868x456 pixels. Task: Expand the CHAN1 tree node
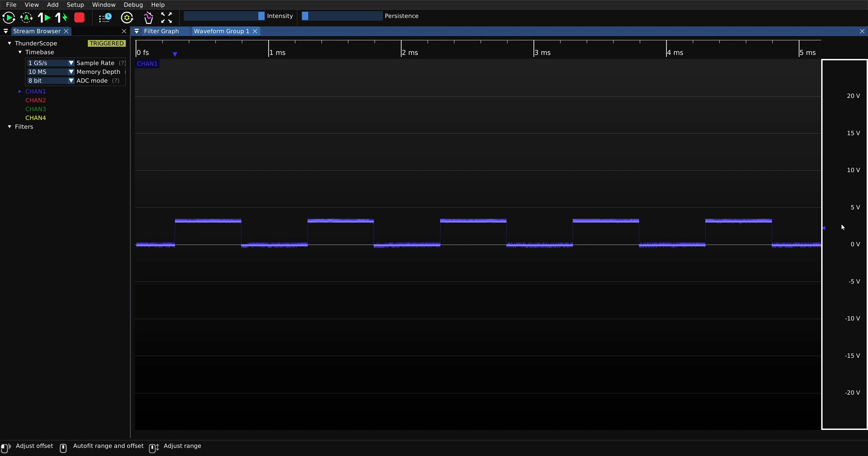tap(20, 91)
